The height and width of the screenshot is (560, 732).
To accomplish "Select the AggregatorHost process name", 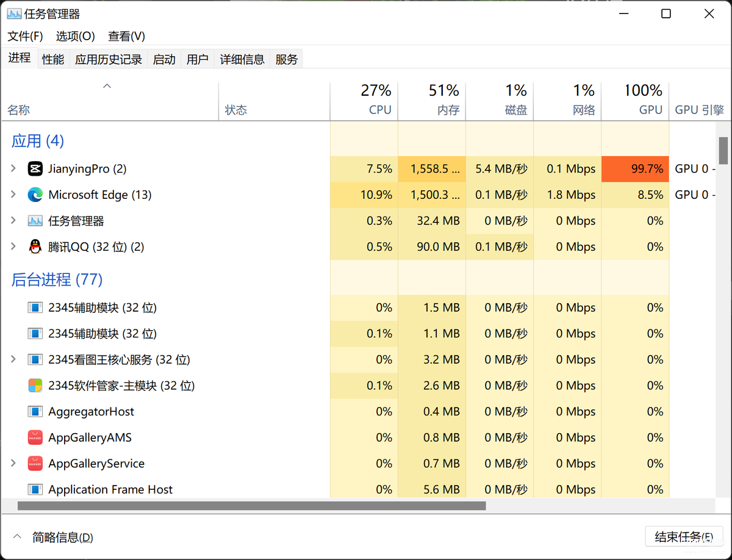I will [x=91, y=412].
